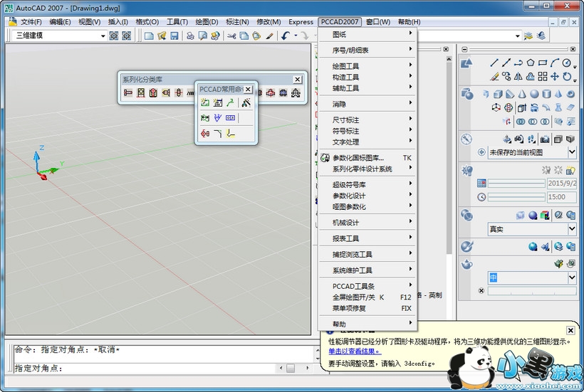This screenshot has height=392, width=584.
Task: Close the 系列化分类库 floating toolbar
Action: [x=297, y=80]
